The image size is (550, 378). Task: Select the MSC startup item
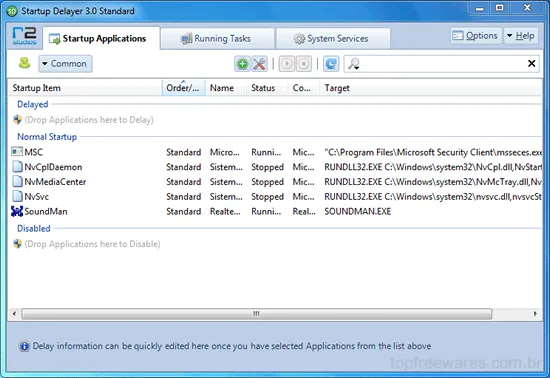click(276, 152)
